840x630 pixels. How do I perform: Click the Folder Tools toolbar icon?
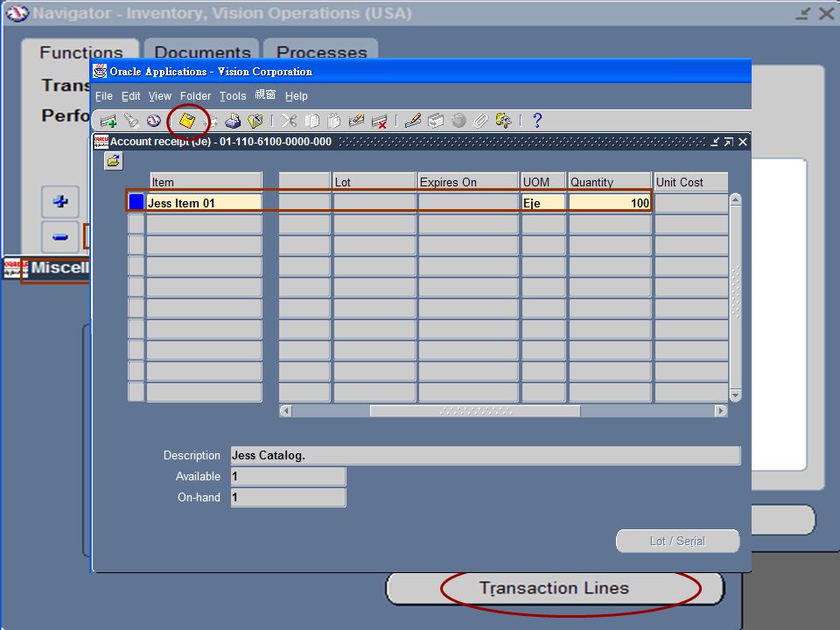tap(503, 121)
